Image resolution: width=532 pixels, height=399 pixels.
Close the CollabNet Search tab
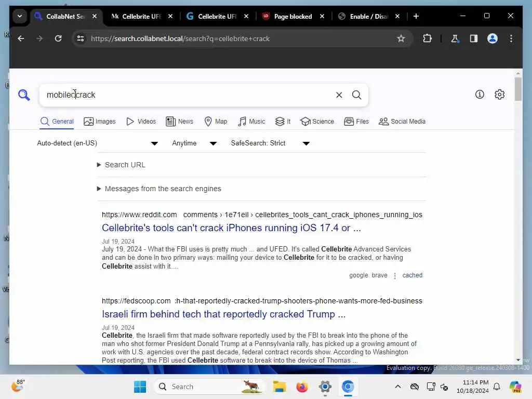(x=95, y=16)
